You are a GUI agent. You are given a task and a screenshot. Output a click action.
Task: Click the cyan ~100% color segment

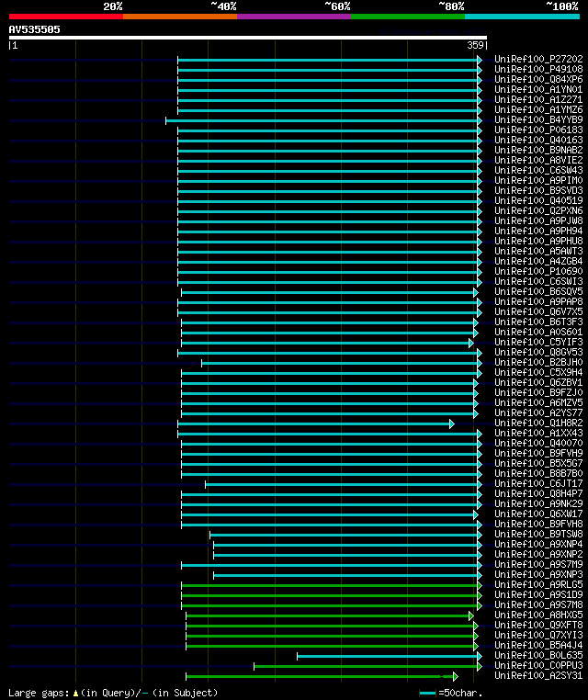tap(522, 17)
